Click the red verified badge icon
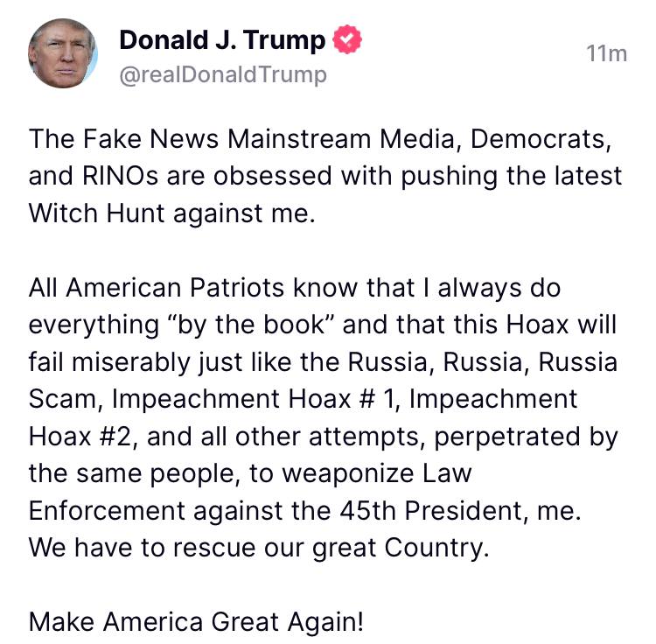Viewport: 656px width, 644px height. (347, 38)
